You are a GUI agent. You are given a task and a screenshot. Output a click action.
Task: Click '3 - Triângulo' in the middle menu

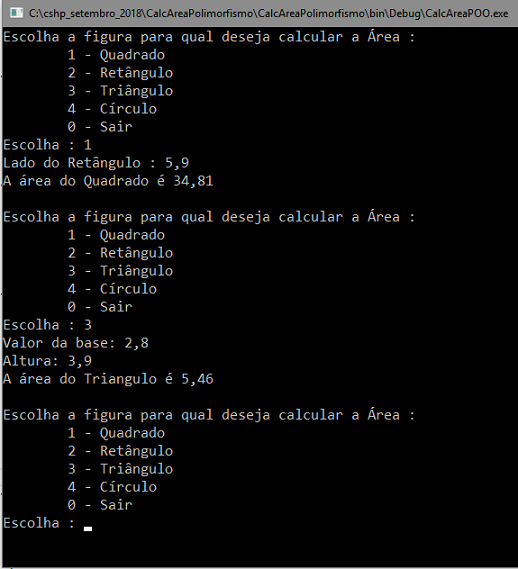pos(120,271)
